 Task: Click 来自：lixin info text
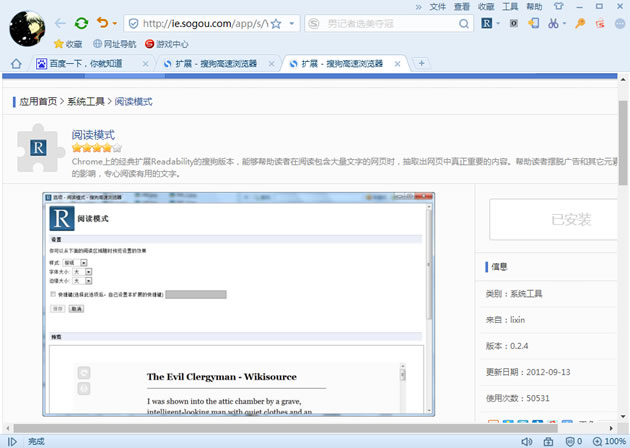505,320
